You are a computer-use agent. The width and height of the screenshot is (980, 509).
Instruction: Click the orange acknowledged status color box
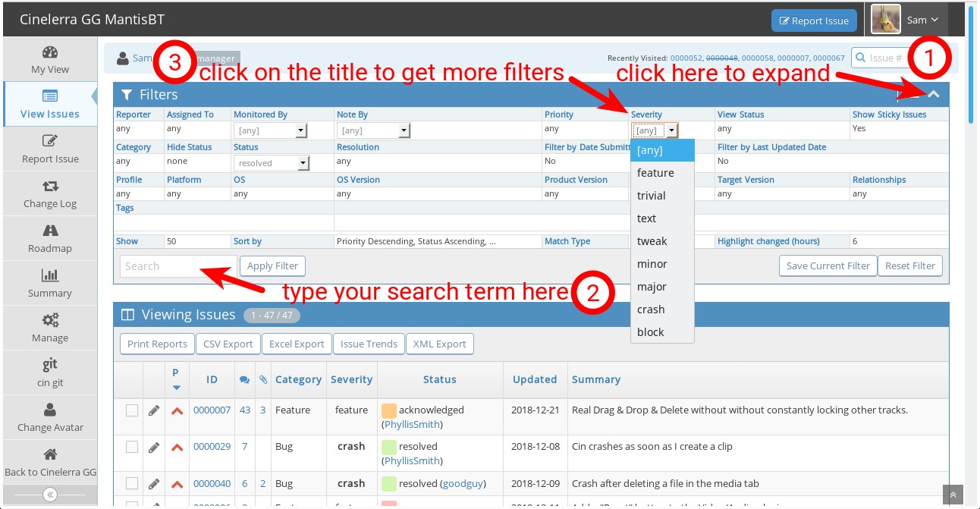[x=389, y=410]
